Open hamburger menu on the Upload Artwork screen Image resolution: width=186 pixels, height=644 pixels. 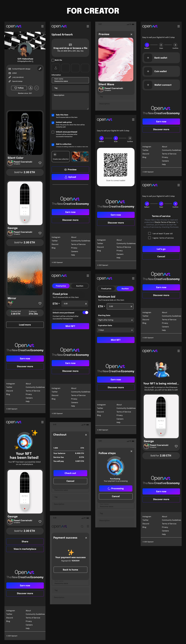[x=88, y=26]
